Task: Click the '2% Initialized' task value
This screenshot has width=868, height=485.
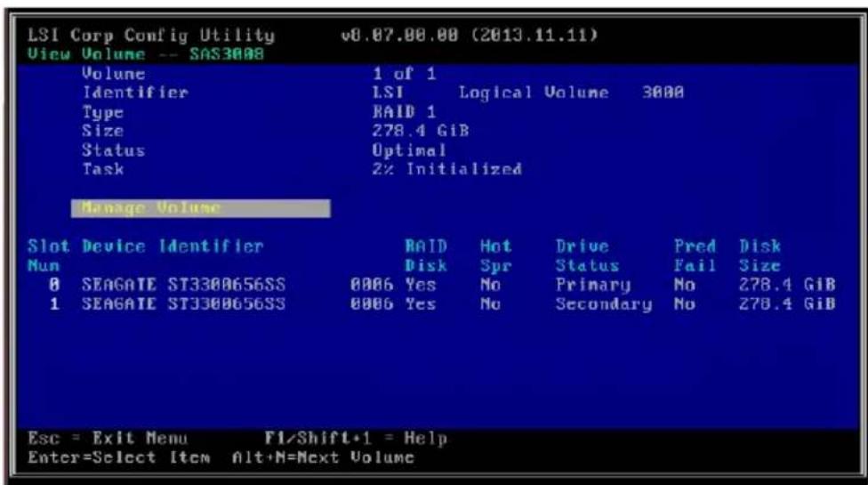Action: (x=446, y=169)
